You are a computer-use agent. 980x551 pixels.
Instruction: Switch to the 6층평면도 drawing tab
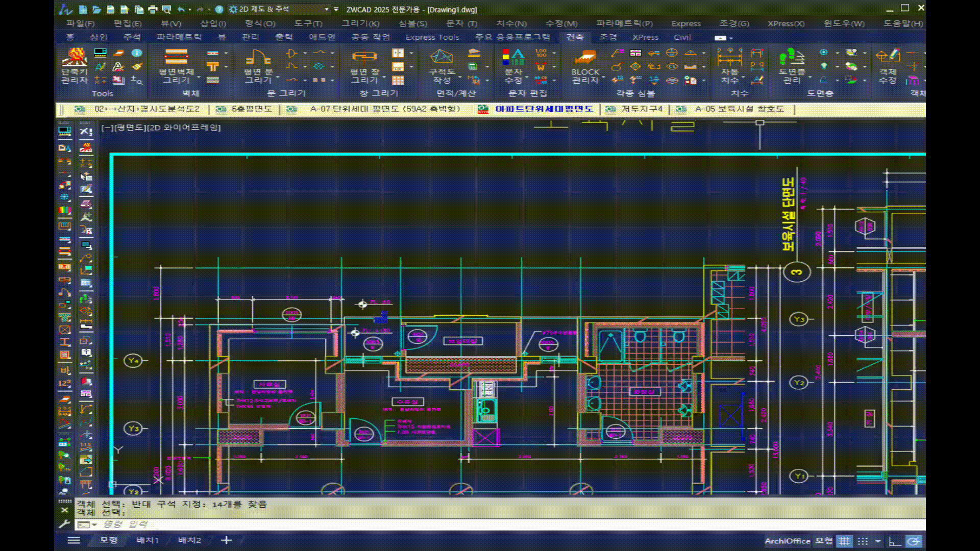[252, 109]
